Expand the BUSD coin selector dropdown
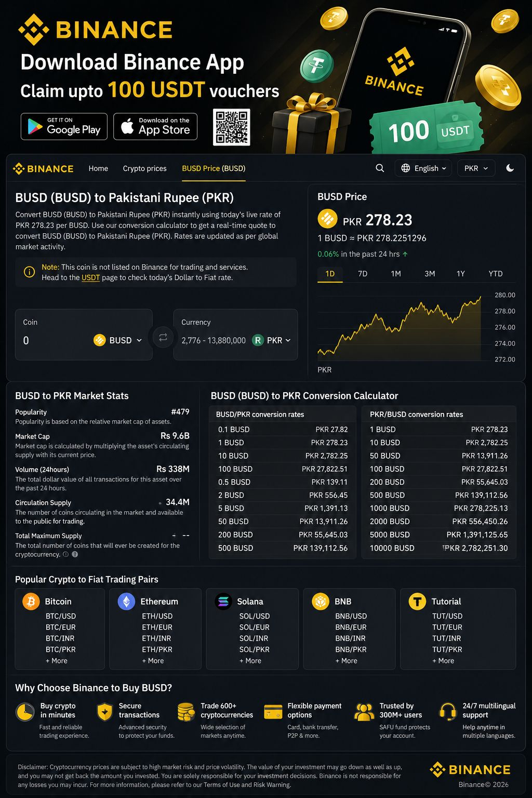The width and height of the screenshot is (532, 798). tap(117, 340)
